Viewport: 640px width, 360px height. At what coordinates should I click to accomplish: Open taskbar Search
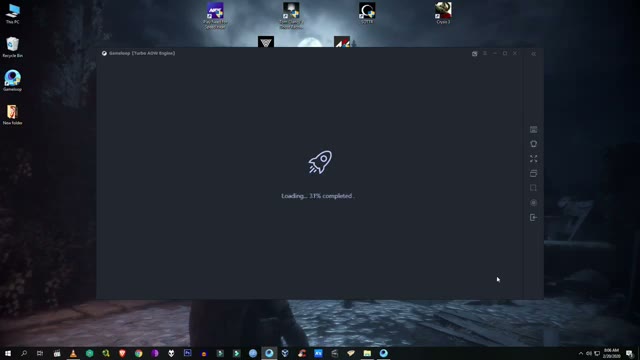pos(24,353)
